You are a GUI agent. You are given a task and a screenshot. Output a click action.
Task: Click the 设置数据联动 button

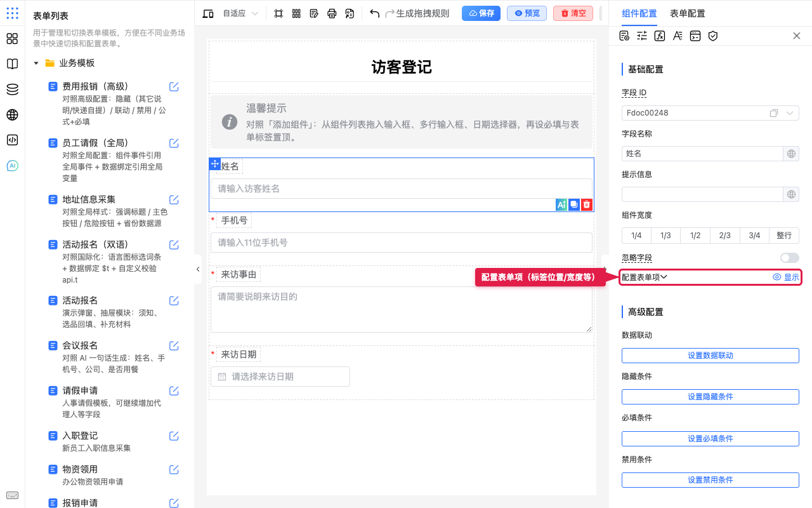point(710,356)
